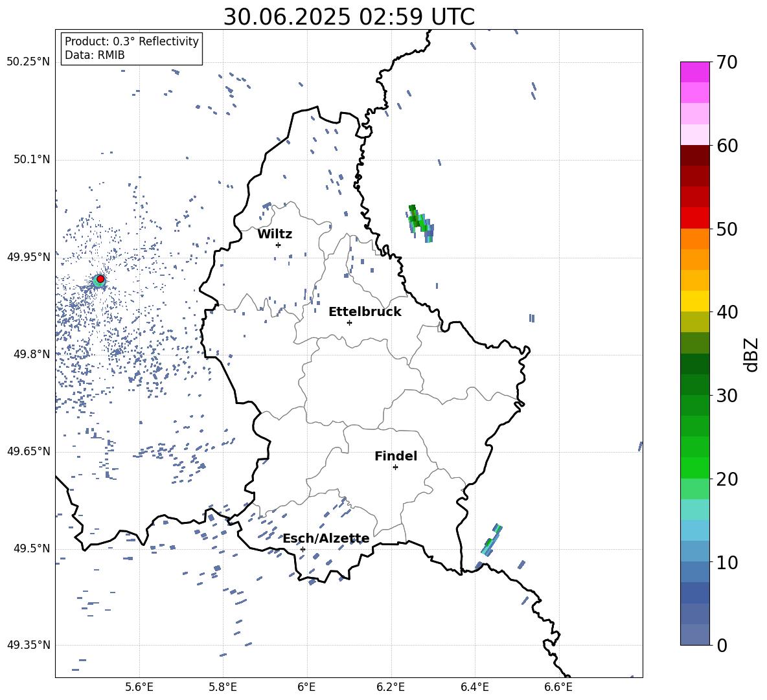Click the green echo cell northeast of Ettelbruck
The width and height of the screenshot is (767, 700).
(x=420, y=223)
